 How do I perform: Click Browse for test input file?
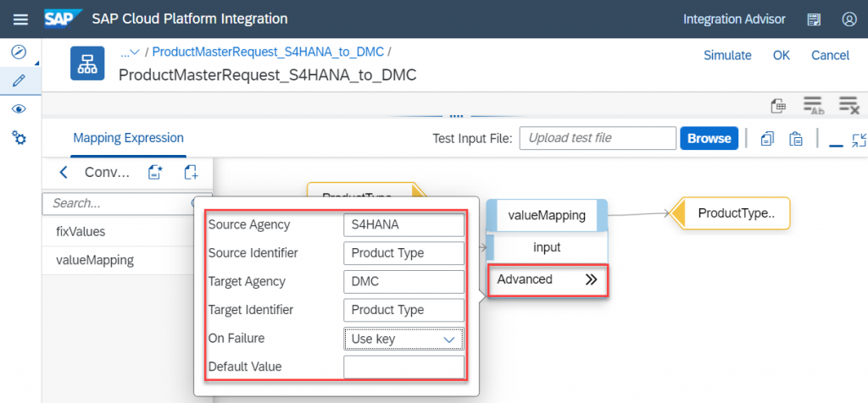709,138
